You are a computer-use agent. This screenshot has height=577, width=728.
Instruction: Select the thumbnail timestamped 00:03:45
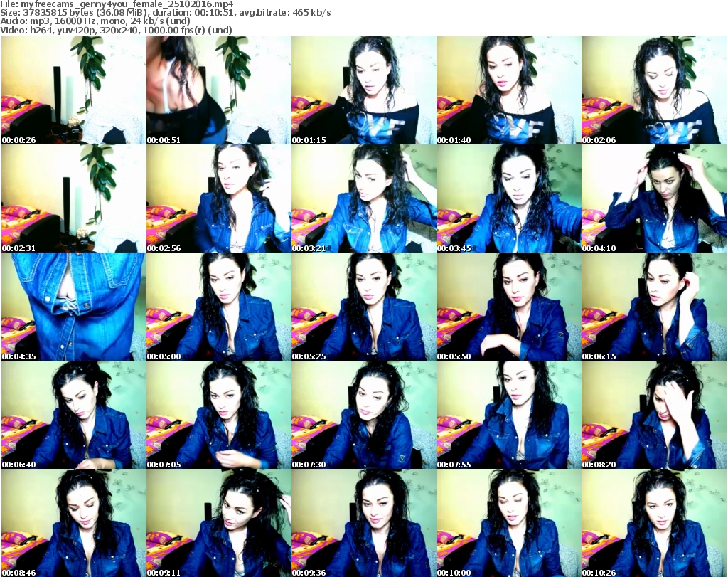(509, 198)
